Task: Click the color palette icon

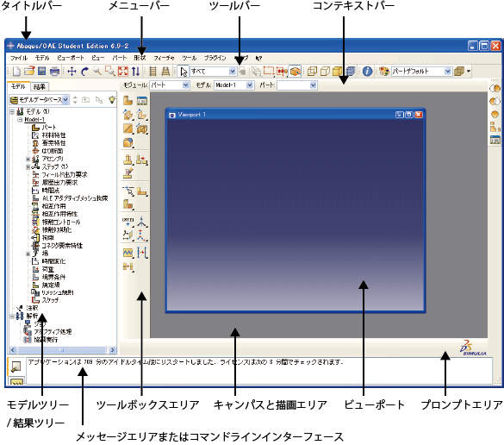Action: (384, 71)
